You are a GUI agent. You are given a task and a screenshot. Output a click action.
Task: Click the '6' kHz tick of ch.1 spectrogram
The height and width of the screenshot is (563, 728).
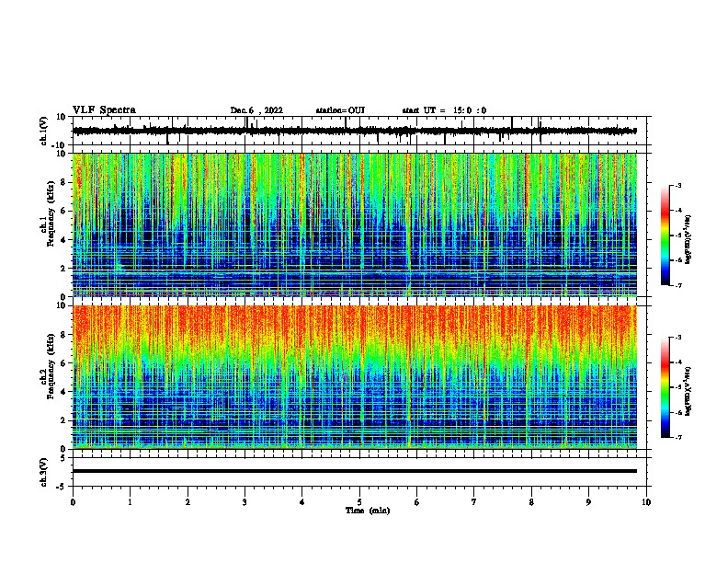click(x=63, y=211)
